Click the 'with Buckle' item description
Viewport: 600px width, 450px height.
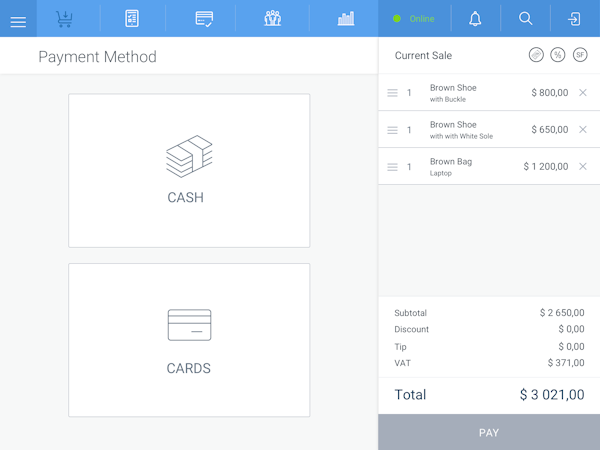448,99
